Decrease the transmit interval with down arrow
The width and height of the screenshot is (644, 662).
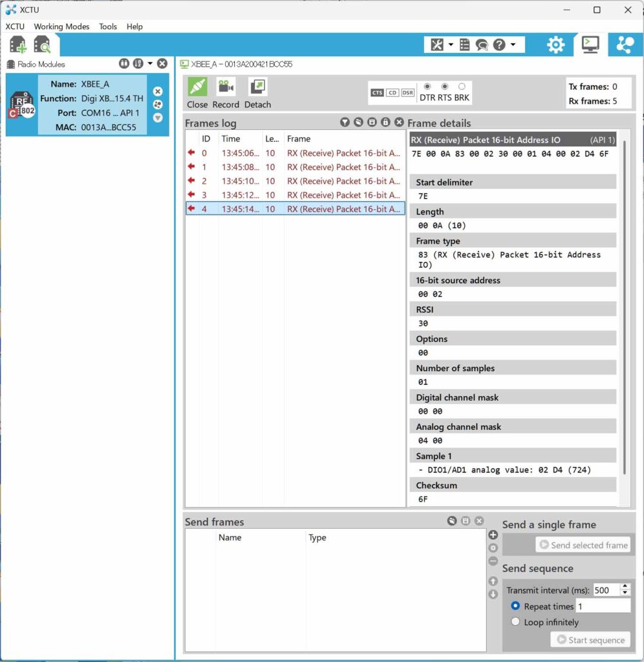point(625,593)
